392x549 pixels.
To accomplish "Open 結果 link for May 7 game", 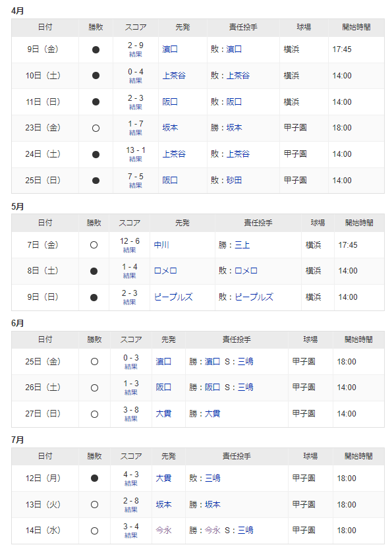I will point(130,250).
